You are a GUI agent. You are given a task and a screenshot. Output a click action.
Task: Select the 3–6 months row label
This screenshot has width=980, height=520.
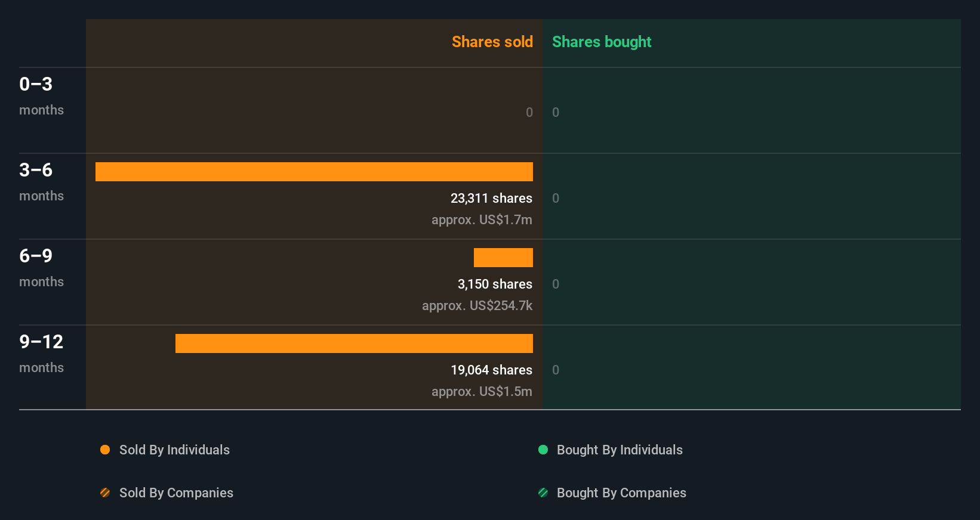[41, 181]
